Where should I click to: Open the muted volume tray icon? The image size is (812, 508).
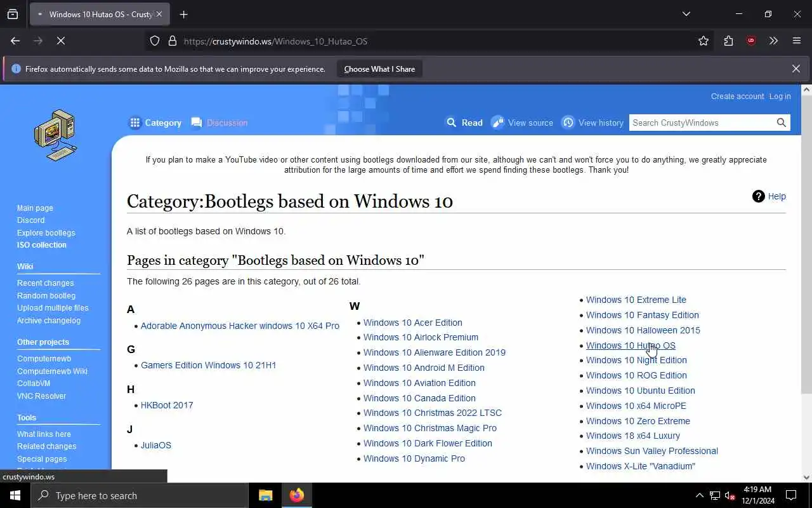(x=730, y=495)
